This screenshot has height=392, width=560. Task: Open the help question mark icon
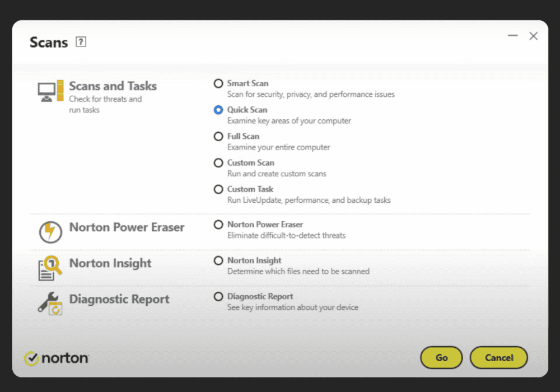(x=81, y=42)
